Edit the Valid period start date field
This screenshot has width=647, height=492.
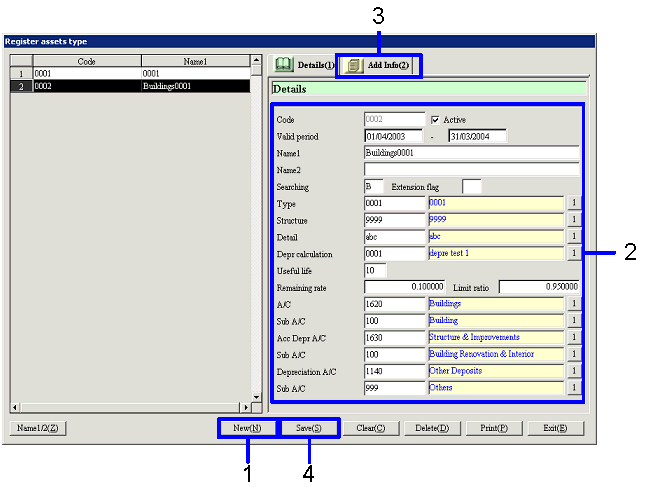(394, 136)
